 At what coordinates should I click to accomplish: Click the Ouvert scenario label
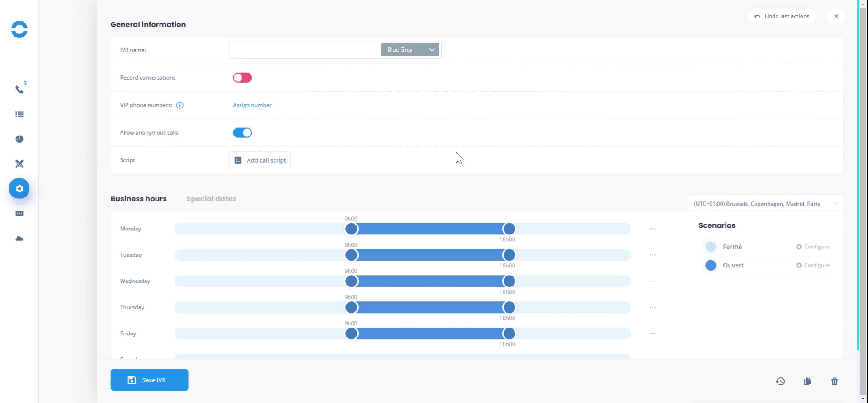pyautogui.click(x=733, y=265)
